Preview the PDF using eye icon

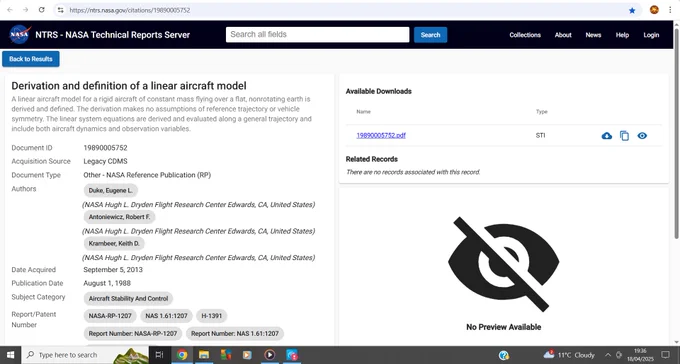click(x=642, y=136)
